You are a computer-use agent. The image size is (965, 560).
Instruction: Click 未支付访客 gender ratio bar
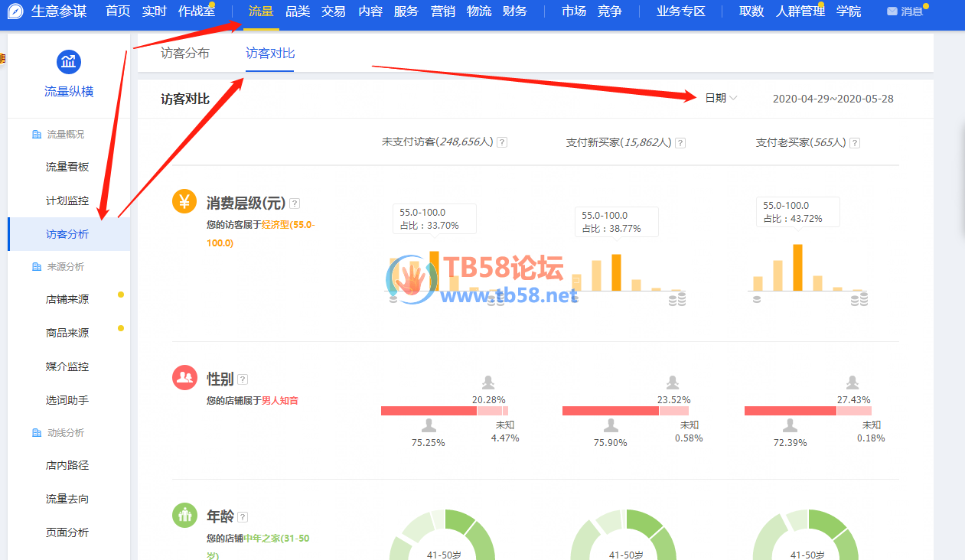[445, 411]
